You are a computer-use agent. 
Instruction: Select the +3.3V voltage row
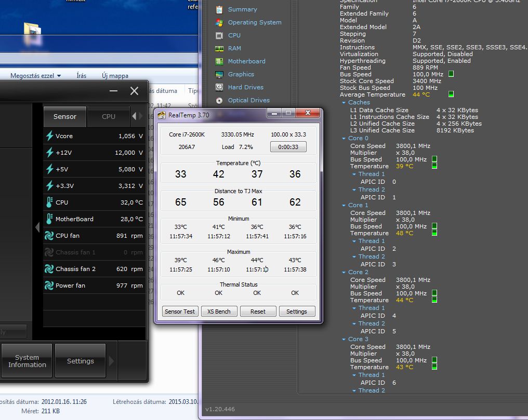click(94, 186)
